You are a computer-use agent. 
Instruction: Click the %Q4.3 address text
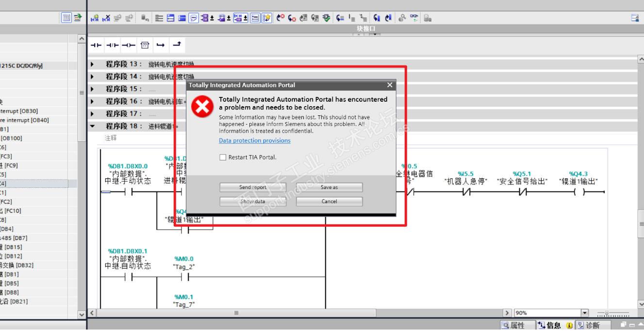578,173
